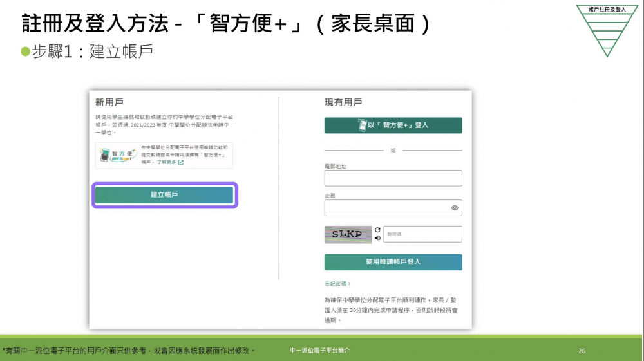The width and height of the screenshot is (644, 361).
Task: Focus the 密碼 password field
Action: point(393,208)
